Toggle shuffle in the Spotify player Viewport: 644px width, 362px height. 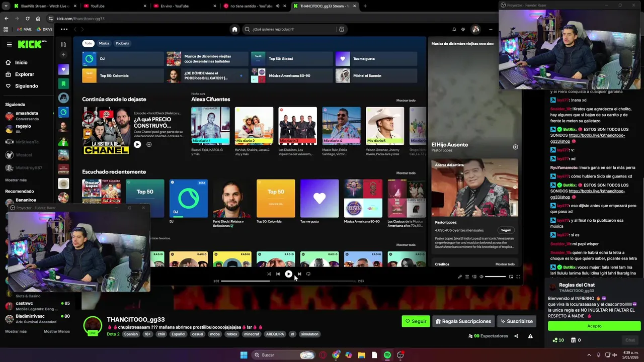[x=269, y=274]
